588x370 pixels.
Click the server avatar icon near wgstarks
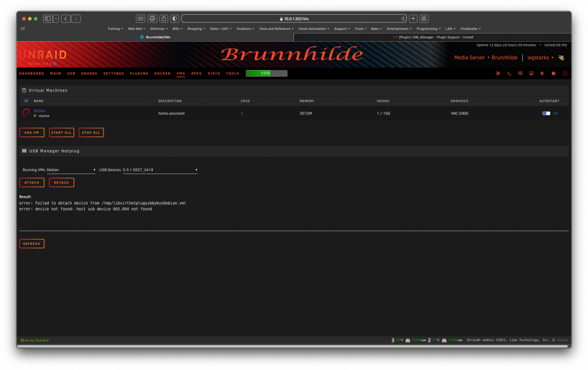562,58
